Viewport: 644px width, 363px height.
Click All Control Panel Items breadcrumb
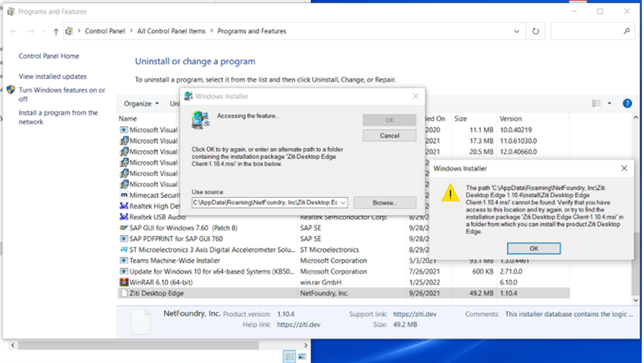(x=171, y=31)
